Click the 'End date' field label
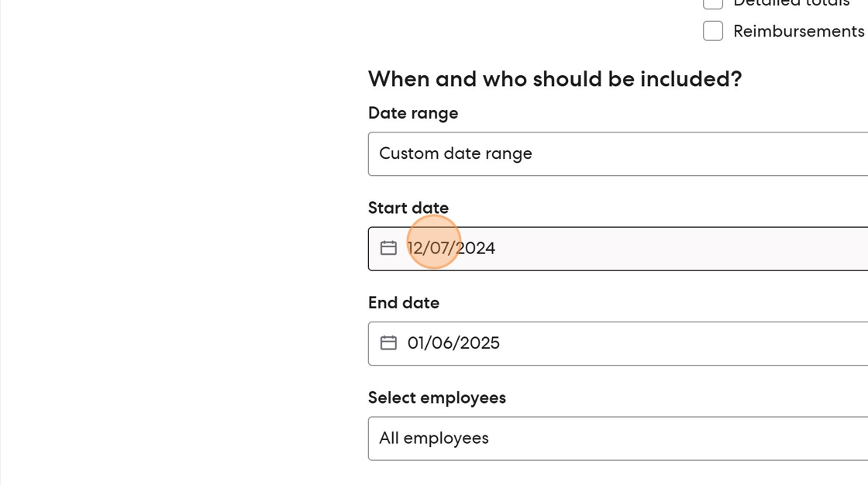This screenshot has height=485, width=868. coord(404,303)
